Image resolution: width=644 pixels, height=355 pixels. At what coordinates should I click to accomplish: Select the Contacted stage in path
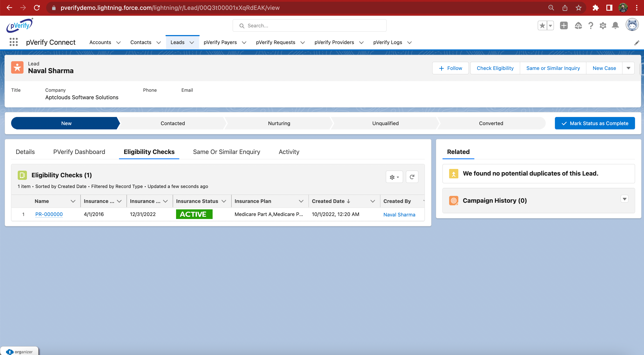(172, 123)
